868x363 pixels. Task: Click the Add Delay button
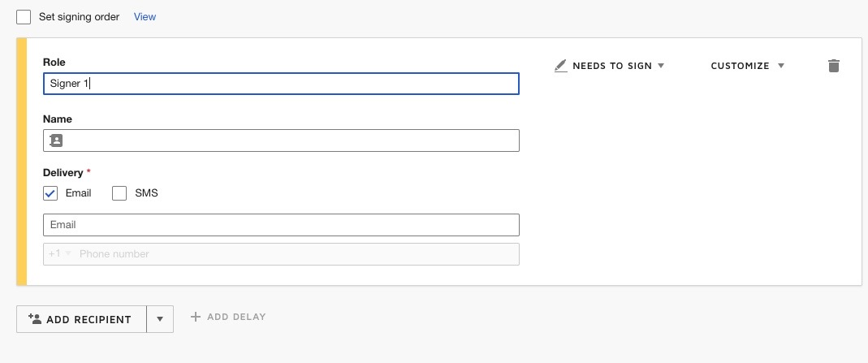click(x=228, y=317)
